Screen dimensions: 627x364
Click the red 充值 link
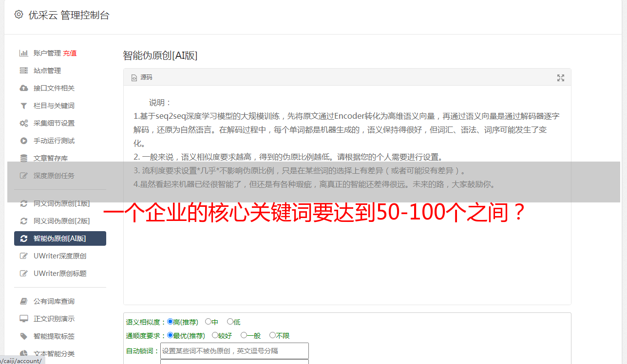[x=70, y=53]
